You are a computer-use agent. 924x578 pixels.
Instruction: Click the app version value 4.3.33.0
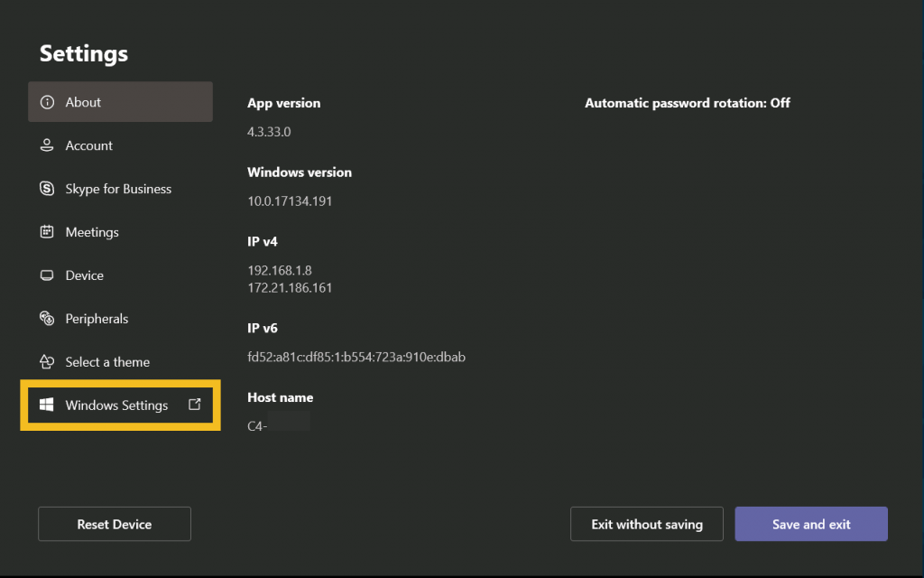(x=269, y=132)
